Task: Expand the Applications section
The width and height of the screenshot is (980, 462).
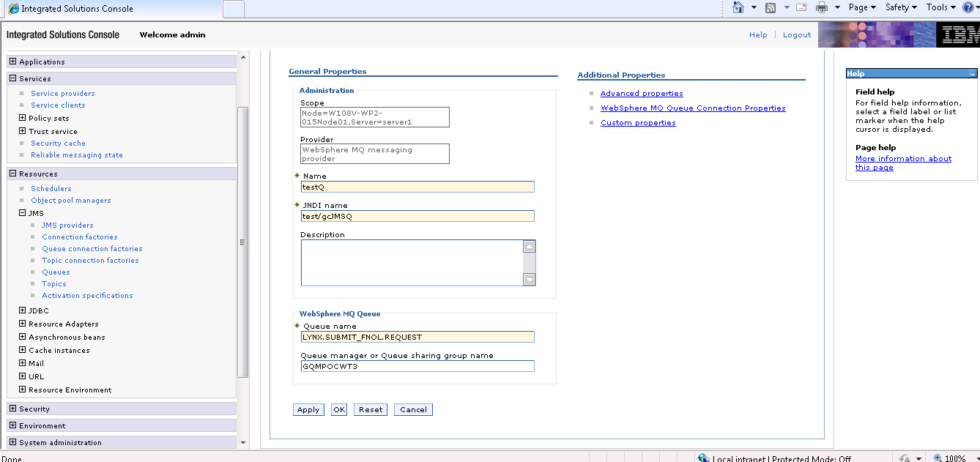Action: pos(13,62)
